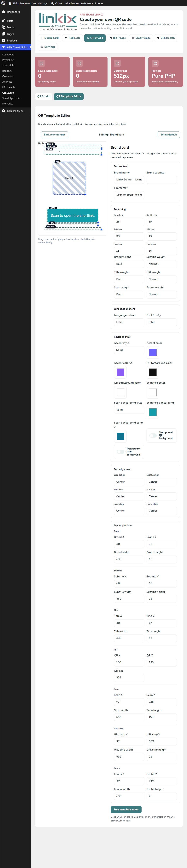
Task: Click the ARN Smart Linkix code icon
Action: (x=3, y=47)
